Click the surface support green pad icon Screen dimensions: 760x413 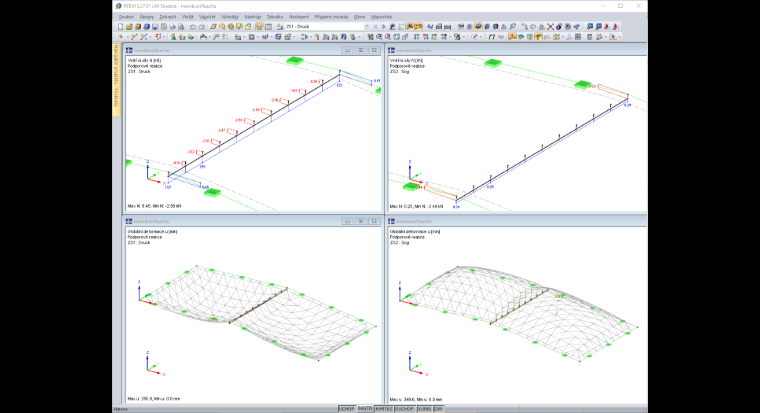coord(191,37)
